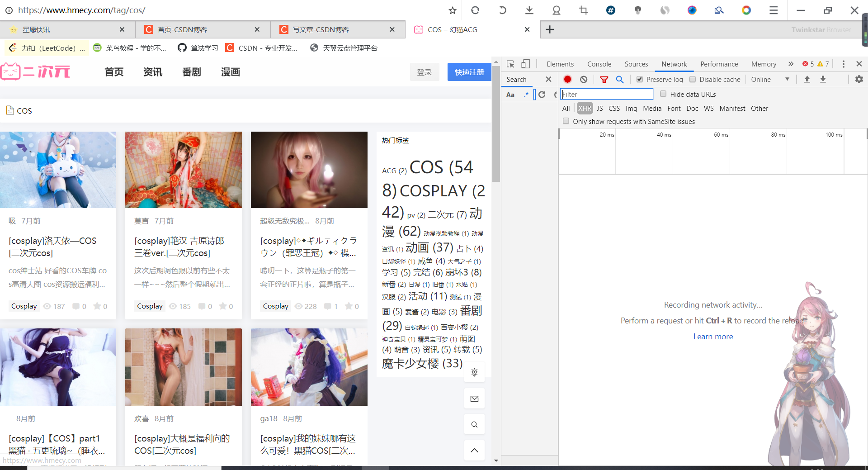
Task: Open the 算法学习 GitHub bookmark
Action: click(x=198, y=48)
